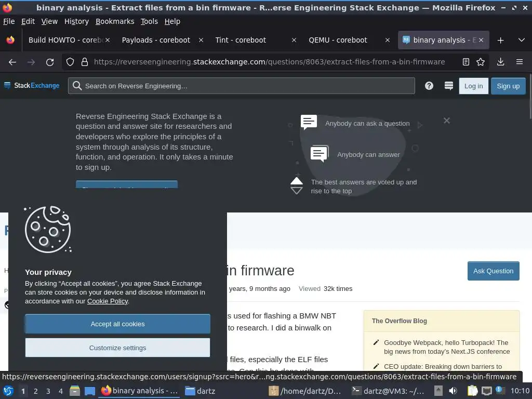This screenshot has height=399, width=532.
Task: Open the File menu
Action: click(9, 21)
